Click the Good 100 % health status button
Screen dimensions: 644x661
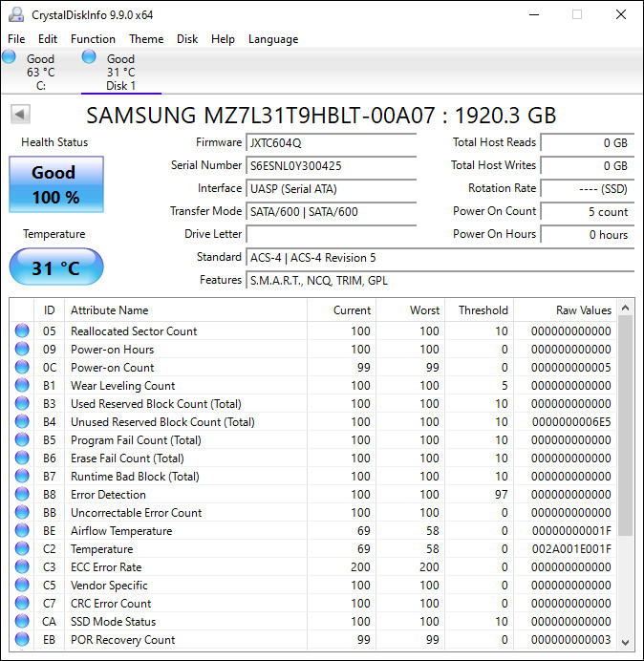[x=56, y=184]
